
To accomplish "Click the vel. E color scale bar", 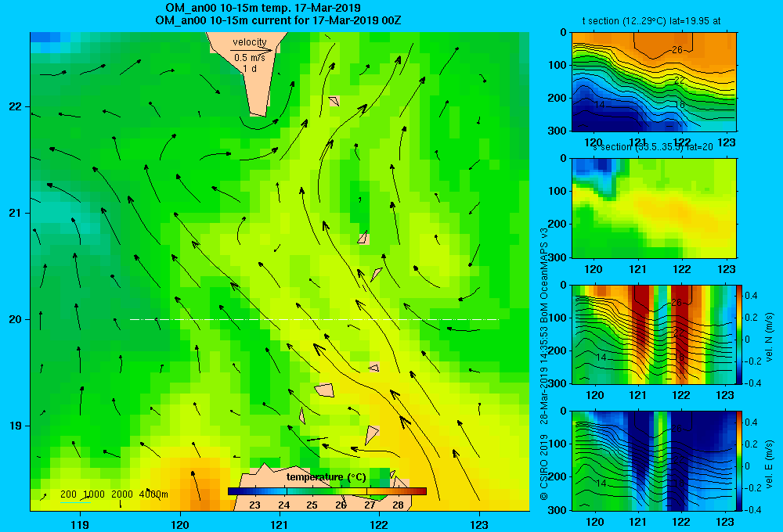I will [x=740, y=461].
